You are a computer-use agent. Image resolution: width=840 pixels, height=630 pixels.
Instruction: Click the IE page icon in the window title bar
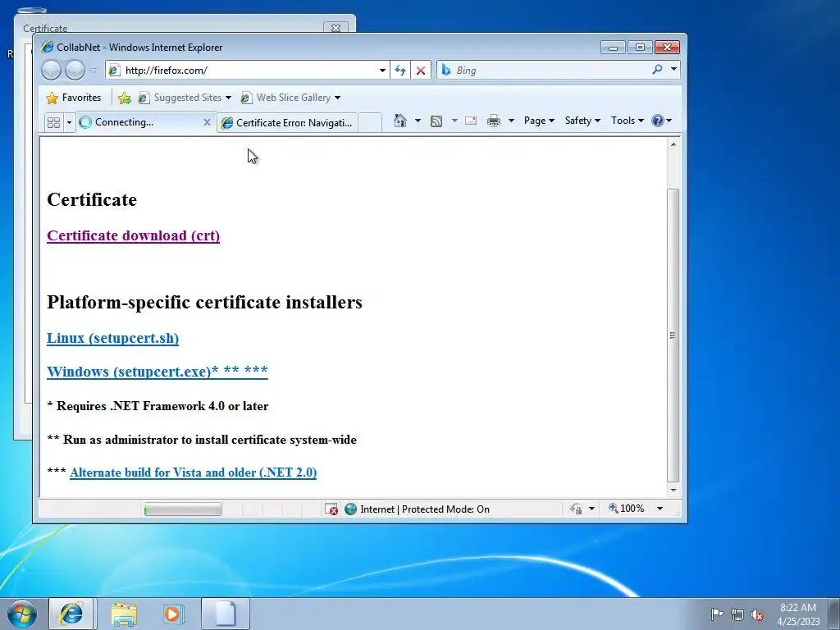(47, 47)
